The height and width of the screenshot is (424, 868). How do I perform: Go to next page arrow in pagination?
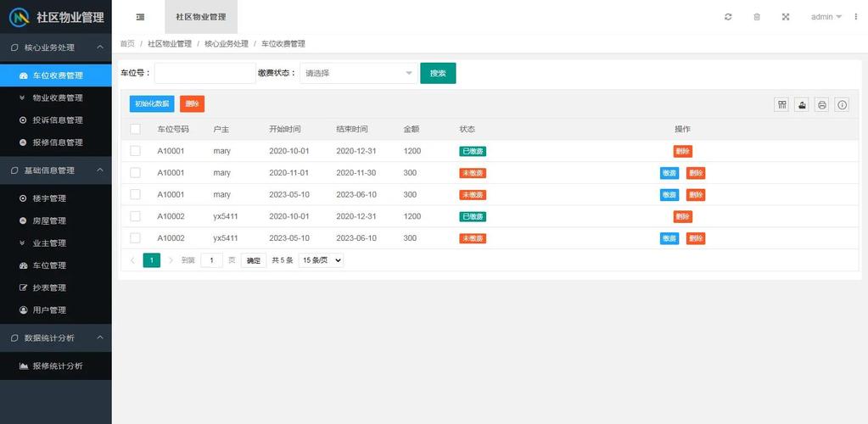(171, 260)
